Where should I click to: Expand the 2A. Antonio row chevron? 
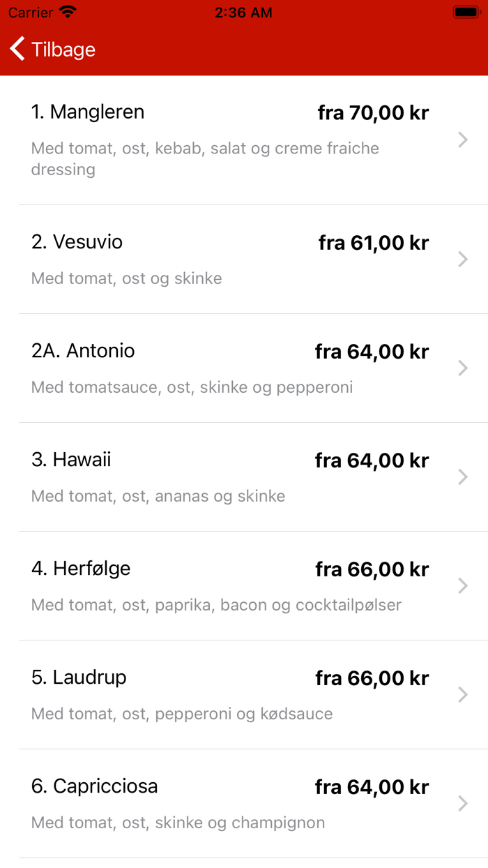pyautogui.click(x=462, y=368)
